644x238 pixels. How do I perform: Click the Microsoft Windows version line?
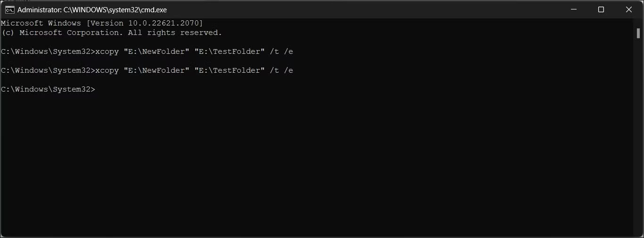coord(102,23)
